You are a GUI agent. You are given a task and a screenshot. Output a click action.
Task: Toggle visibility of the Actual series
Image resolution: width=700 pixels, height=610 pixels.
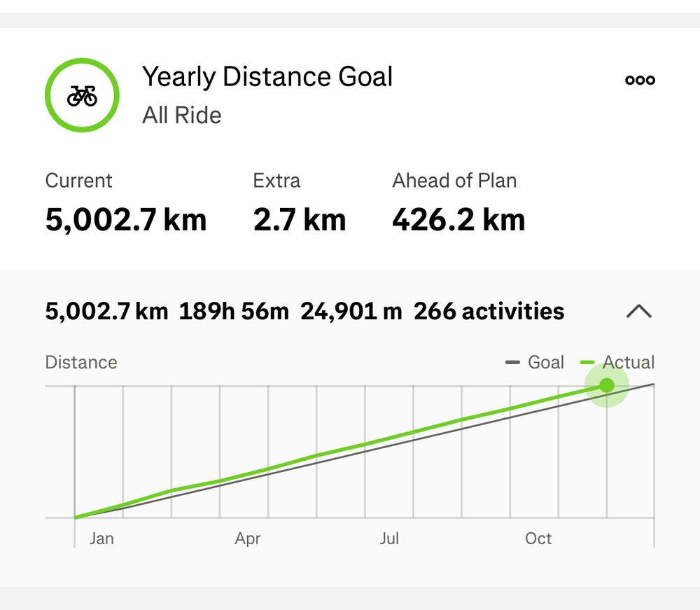coord(614,362)
